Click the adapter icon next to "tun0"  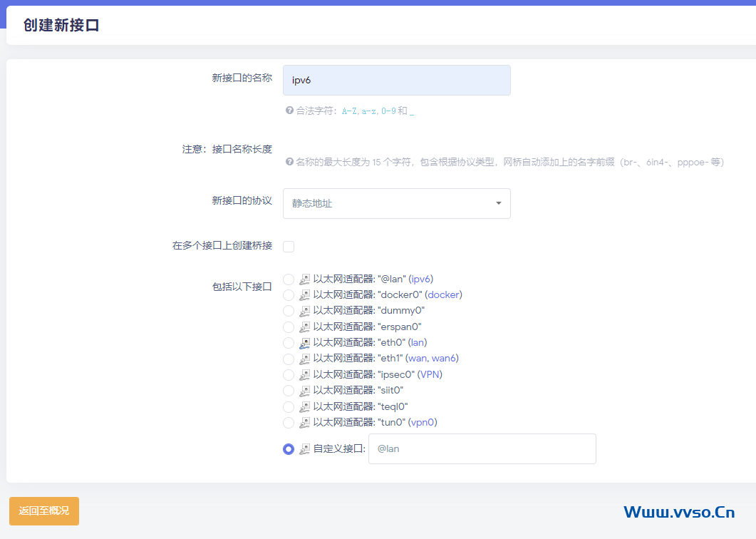coord(305,423)
